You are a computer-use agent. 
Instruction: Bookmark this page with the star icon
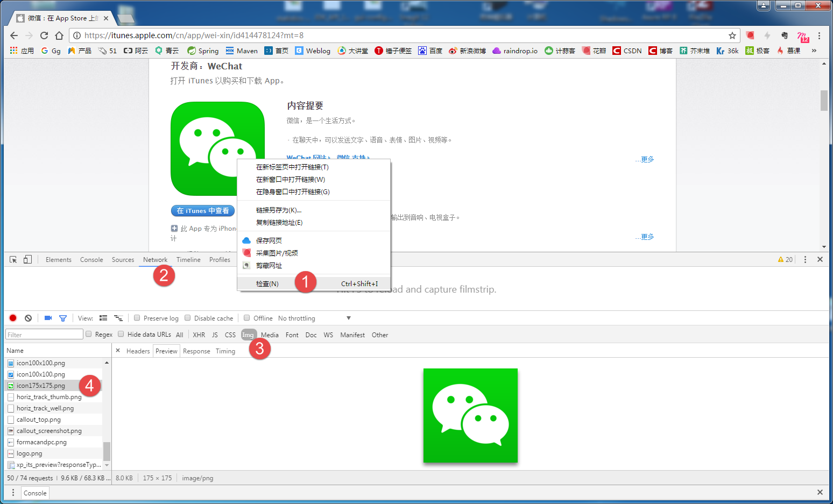[732, 36]
